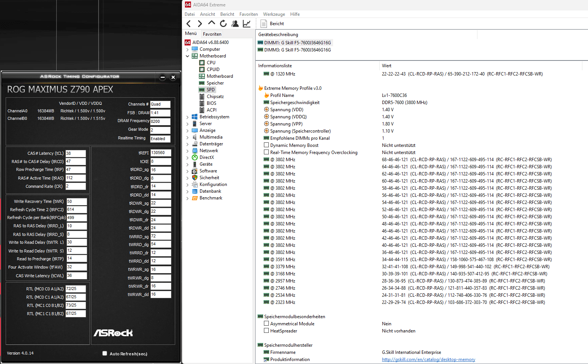Refresh the AIDA64 page with the refresh icon
The width and height of the screenshot is (588, 364).
pos(223,24)
